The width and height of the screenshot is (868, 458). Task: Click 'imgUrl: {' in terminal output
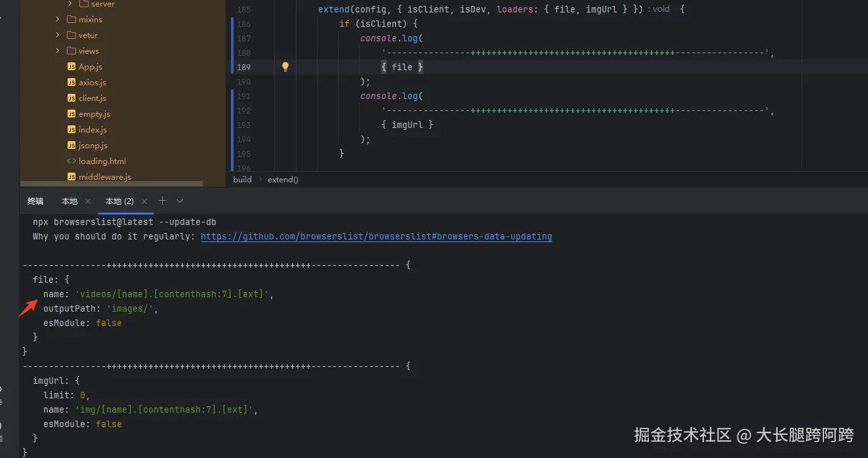tap(56, 381)
